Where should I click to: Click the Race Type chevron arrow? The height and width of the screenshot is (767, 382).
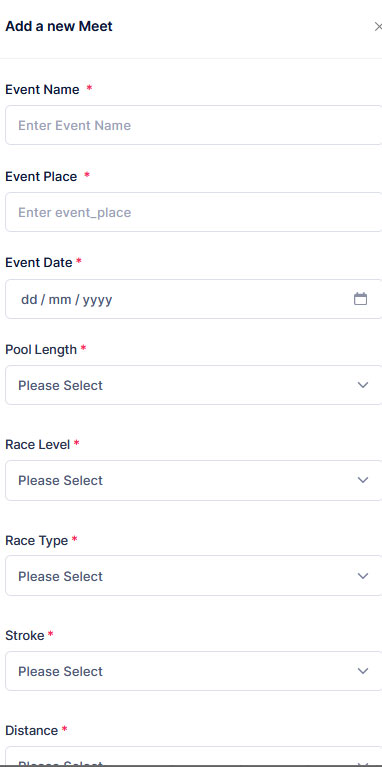click(362, 576)
